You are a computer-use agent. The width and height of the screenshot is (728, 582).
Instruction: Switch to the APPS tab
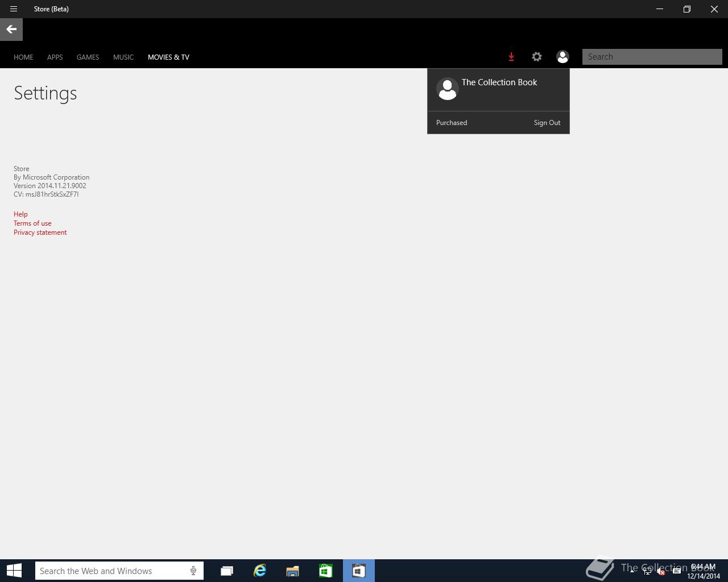55,57
